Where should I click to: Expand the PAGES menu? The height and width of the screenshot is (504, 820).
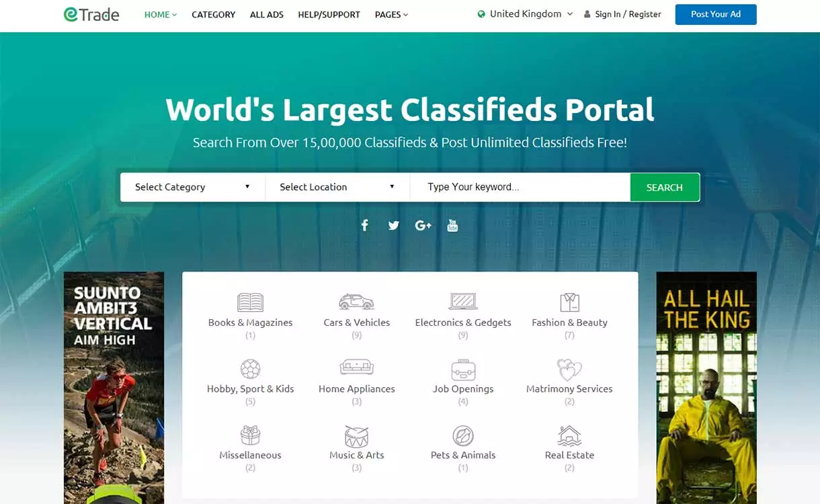tap(391, 14)
